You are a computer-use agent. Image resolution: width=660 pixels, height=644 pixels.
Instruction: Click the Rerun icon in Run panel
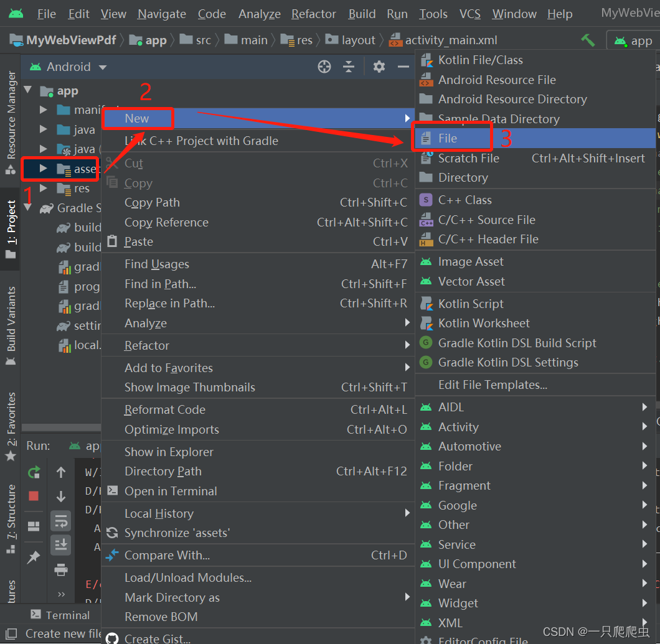[x=34, y=472]
